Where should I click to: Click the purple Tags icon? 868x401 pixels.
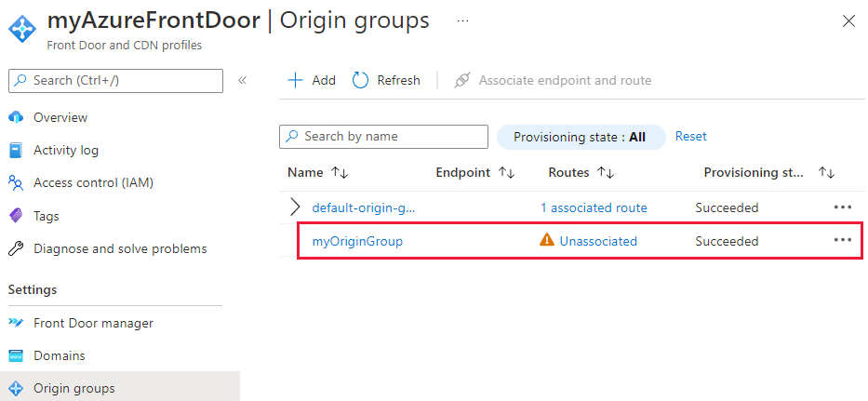pyautogui.click(x=15, y=216)
